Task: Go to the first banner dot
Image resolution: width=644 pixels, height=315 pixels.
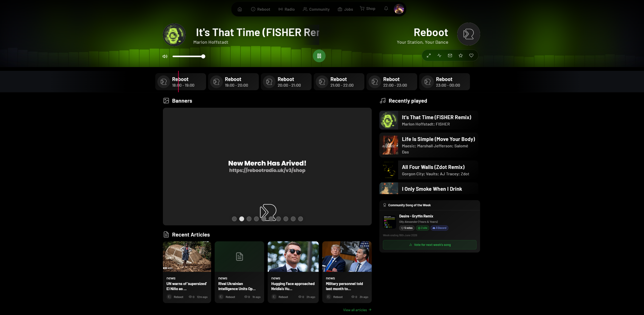Action: click(234, 219)
